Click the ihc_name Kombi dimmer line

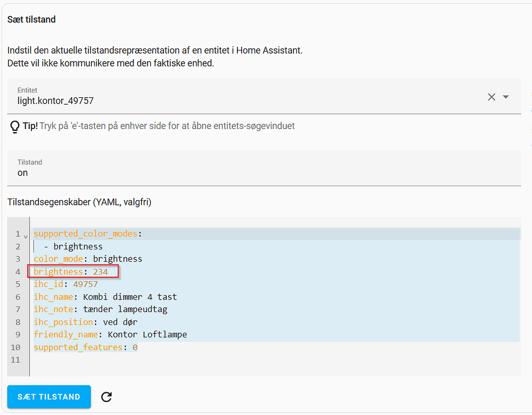coord(105,297)
